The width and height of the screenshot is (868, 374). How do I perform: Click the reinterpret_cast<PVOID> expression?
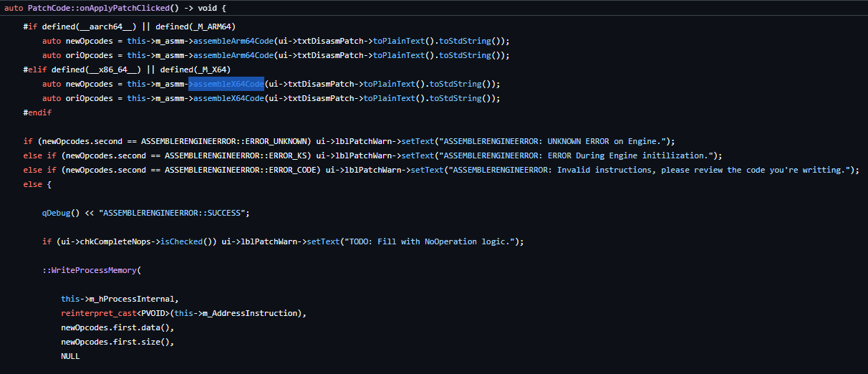115,313
